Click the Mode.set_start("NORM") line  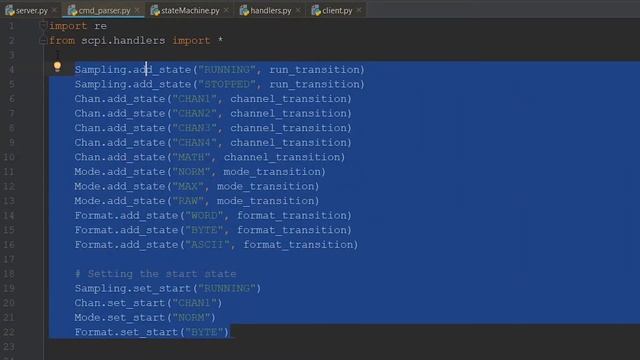click(x=145, y=318)
